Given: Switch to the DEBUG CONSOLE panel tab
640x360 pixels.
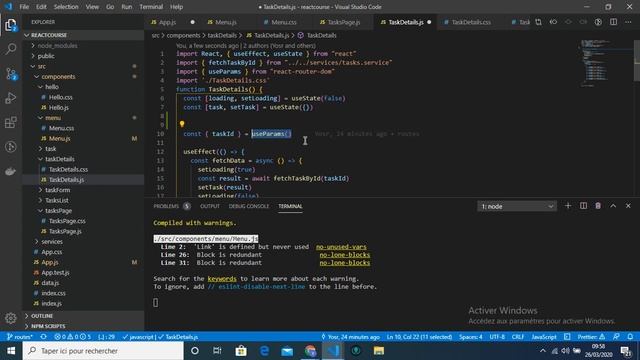Looking at the screenshot, I should [249, 206].
